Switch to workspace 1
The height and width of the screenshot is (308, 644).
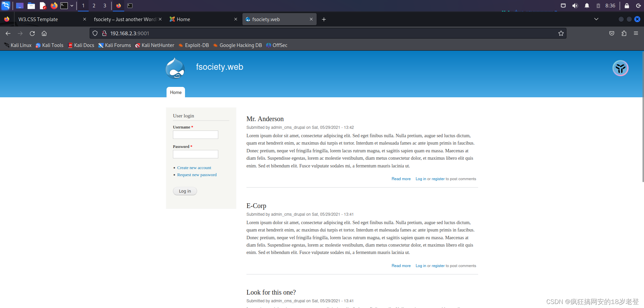(x=83, y=6)
